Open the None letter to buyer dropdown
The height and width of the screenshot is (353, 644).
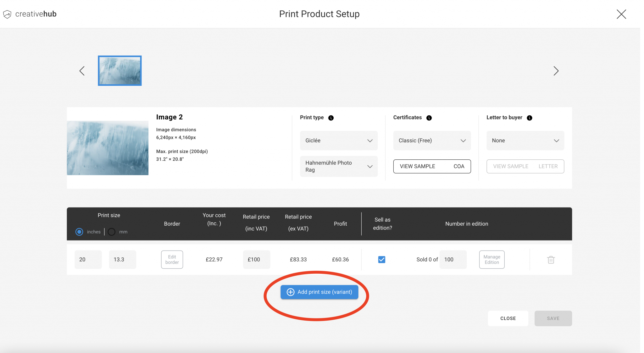(x=525, y=141)
